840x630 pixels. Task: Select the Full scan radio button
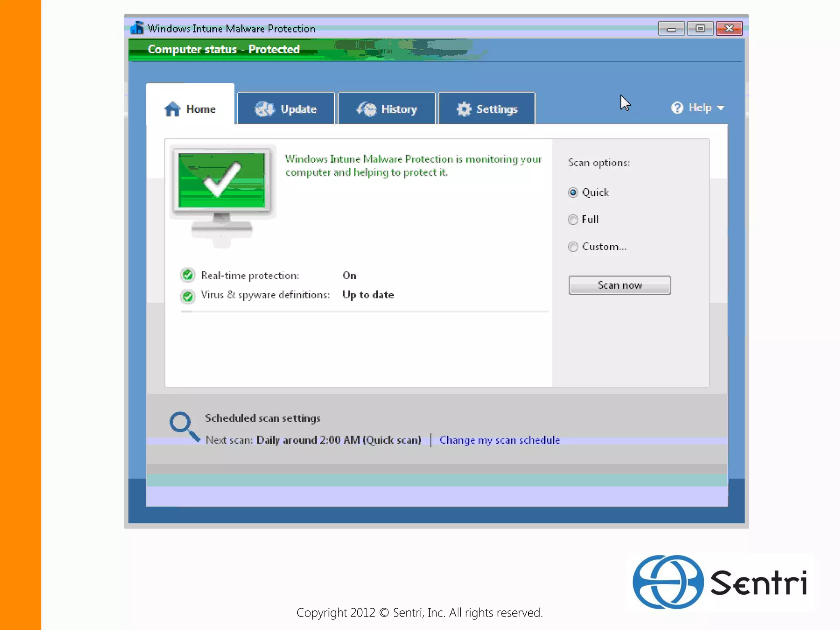coord(573,220)
